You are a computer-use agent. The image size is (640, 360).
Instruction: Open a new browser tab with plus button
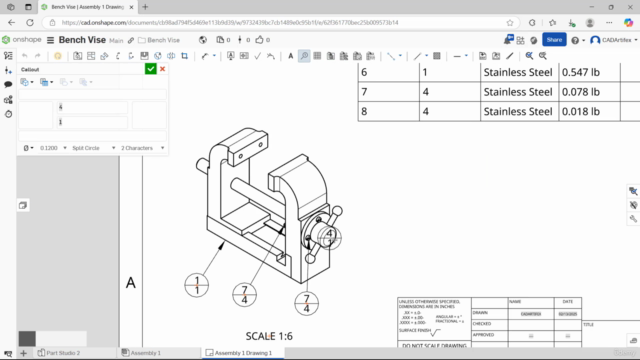[145, 7]
